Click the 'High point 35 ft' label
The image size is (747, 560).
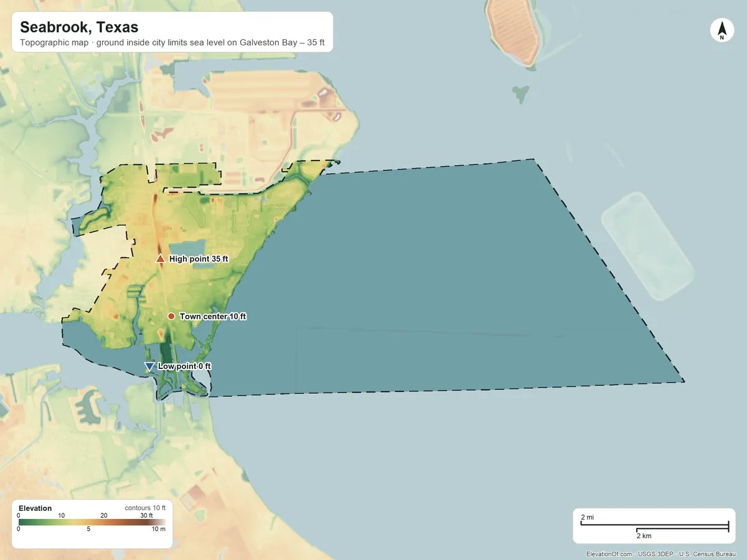(199, 259)
